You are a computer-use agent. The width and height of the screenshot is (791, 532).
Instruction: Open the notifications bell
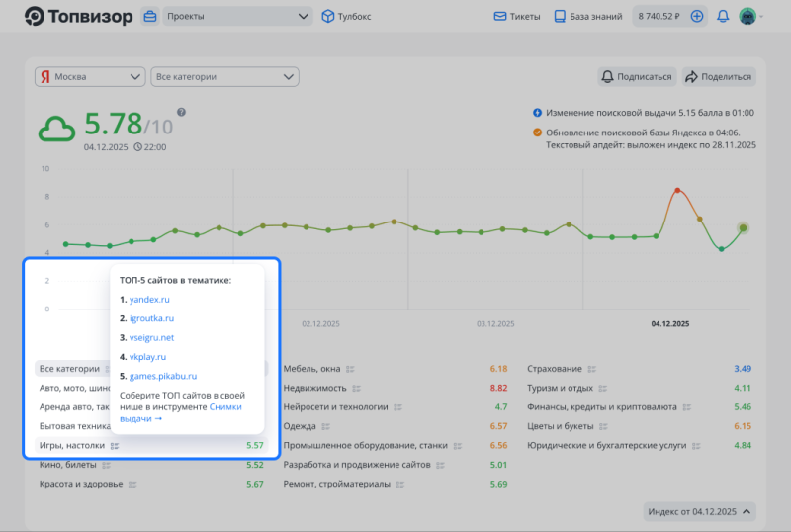click(723, 17)
